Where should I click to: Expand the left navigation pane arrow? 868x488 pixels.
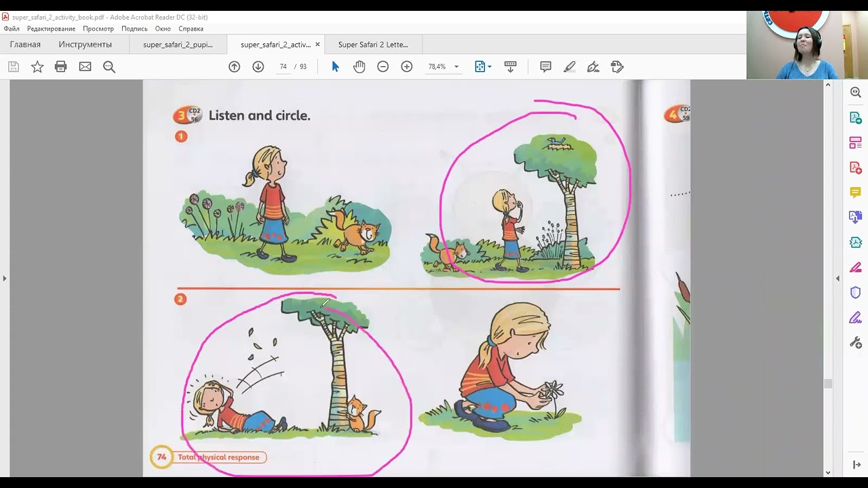[5, 279]
